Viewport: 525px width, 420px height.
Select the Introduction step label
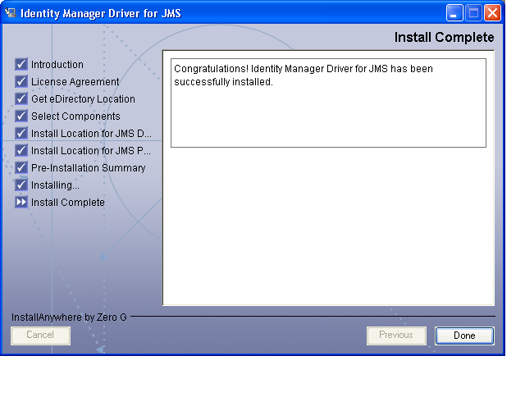coord(57,64)
